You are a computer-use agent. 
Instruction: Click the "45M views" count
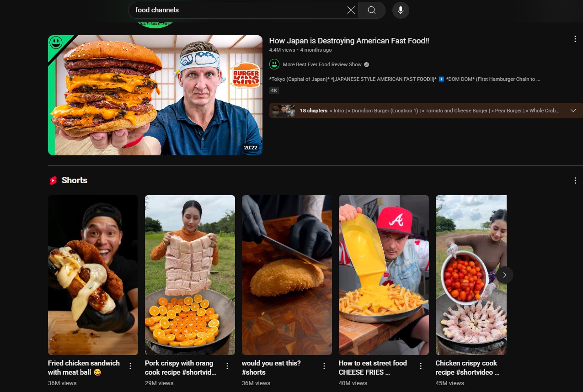pos(450,383)
